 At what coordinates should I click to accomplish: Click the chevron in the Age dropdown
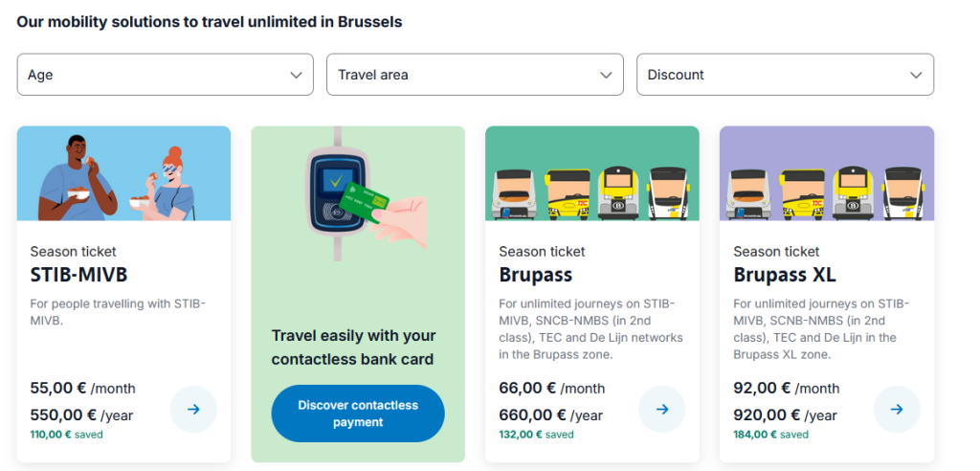pos(296,75)
